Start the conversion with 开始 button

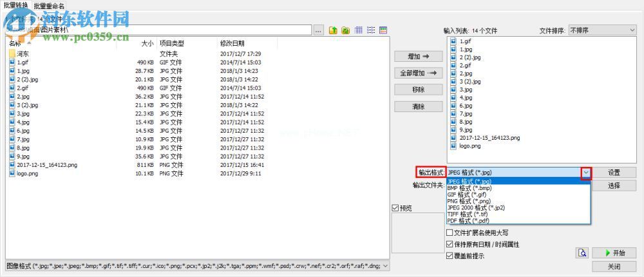[x=614, y=253]
